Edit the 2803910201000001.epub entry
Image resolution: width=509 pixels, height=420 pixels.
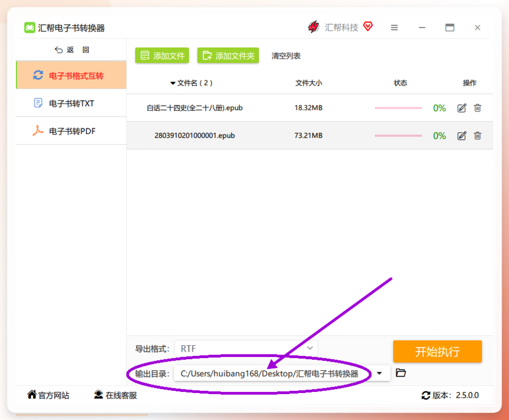tap(462, 136)
